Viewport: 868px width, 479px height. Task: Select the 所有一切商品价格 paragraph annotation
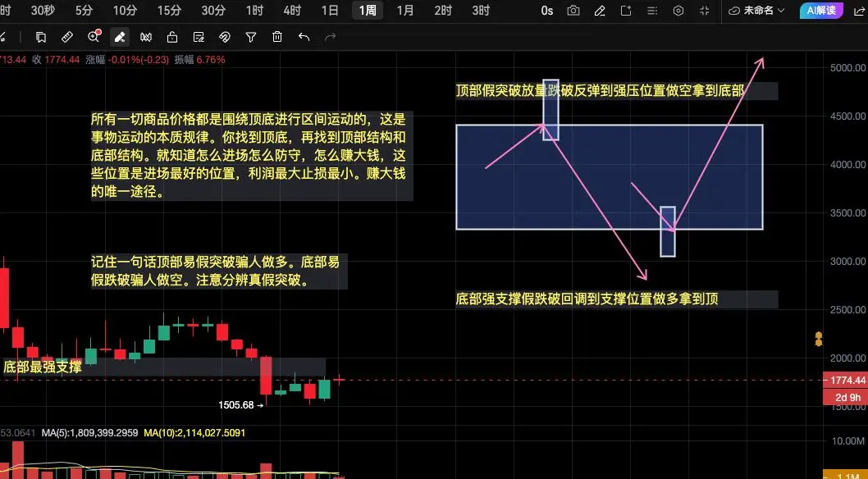251,155
